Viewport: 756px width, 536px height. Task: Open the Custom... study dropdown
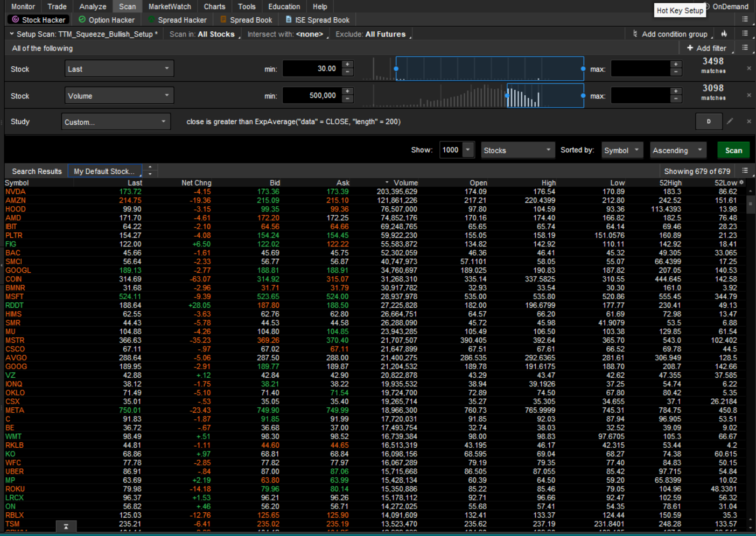[116, 122]
